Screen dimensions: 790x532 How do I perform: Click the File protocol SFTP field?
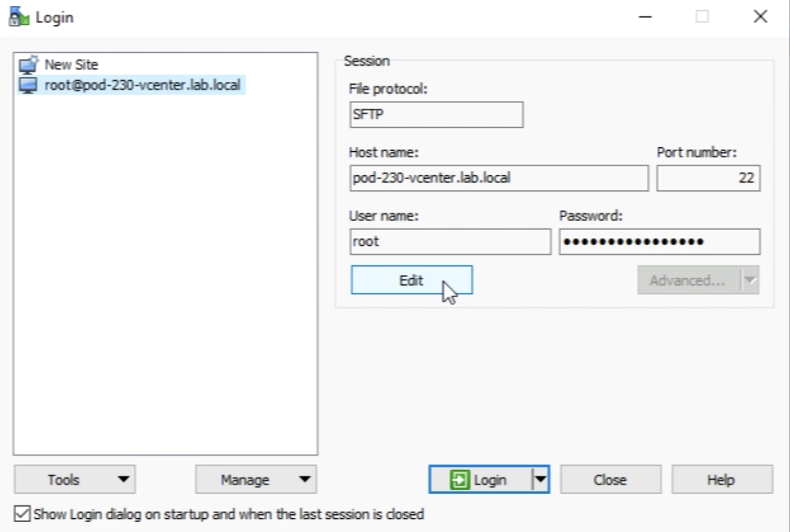(436, 115)
